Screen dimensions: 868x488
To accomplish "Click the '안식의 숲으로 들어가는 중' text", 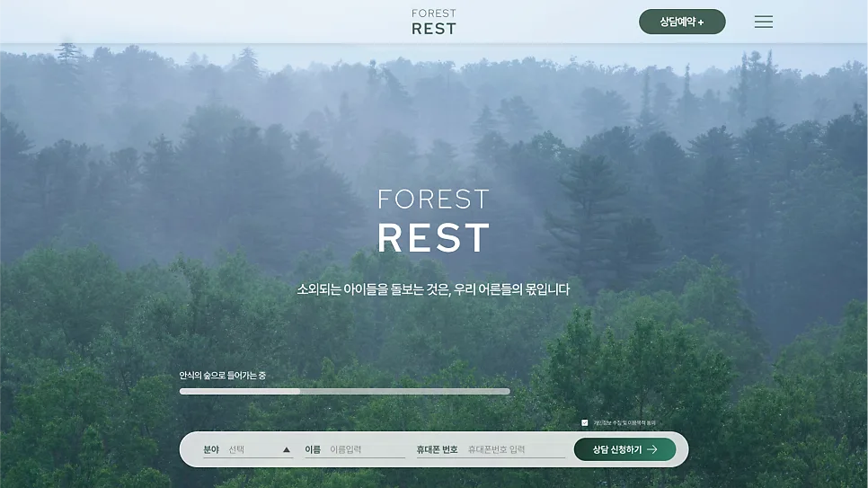I will point(223,376).
